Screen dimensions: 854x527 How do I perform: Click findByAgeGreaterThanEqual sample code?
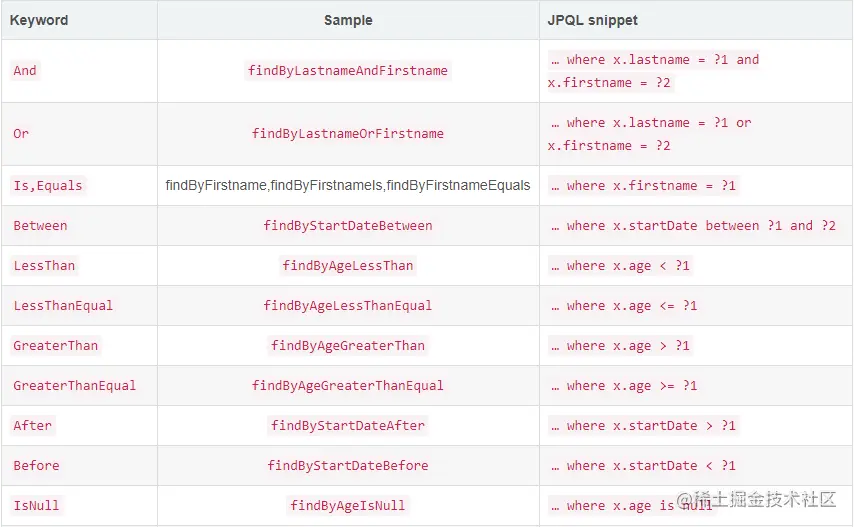point(348,386)
